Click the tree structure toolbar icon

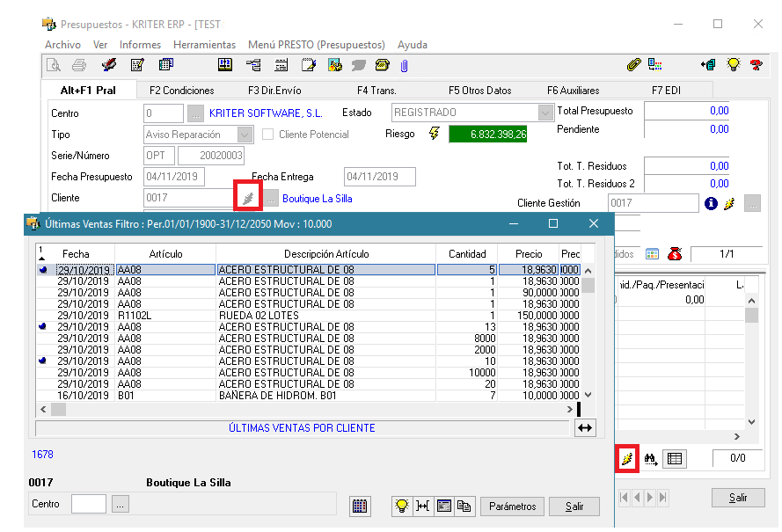pos(254,65)
